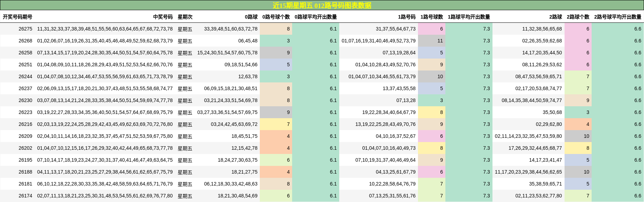Image resolution: width=644 pixels, height=202 pixels.
Task: Select period number 26251
Action: tap(25, 65)
